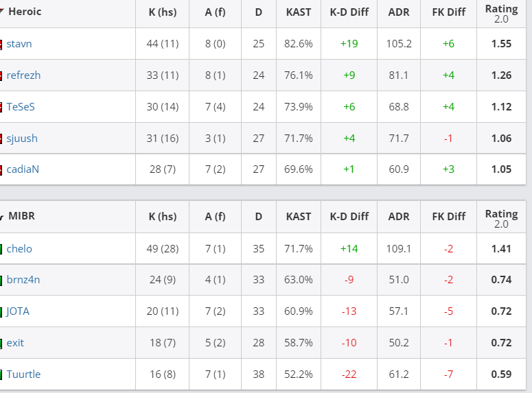The width and height of the screenshot is (532, 393).
Task: Click MIBR team name header
Action: click(22, 216)
